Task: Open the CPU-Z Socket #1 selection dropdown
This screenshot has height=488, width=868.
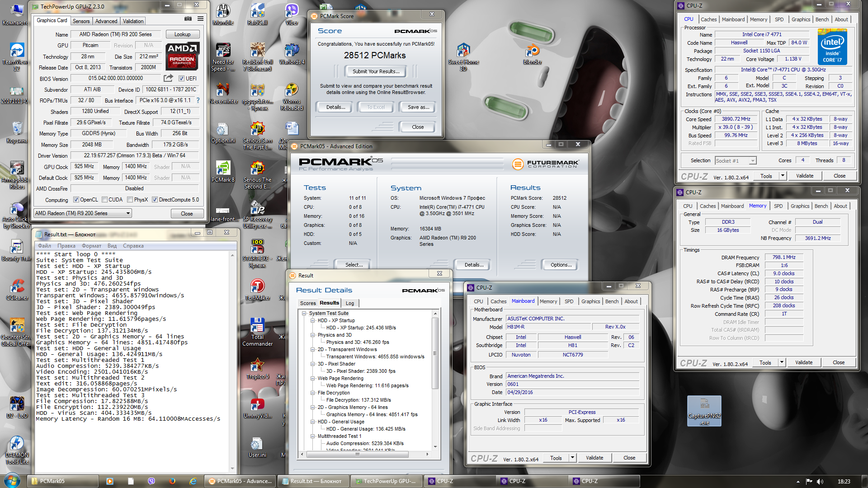Action: pyautogui.click(x=736, y=161)
